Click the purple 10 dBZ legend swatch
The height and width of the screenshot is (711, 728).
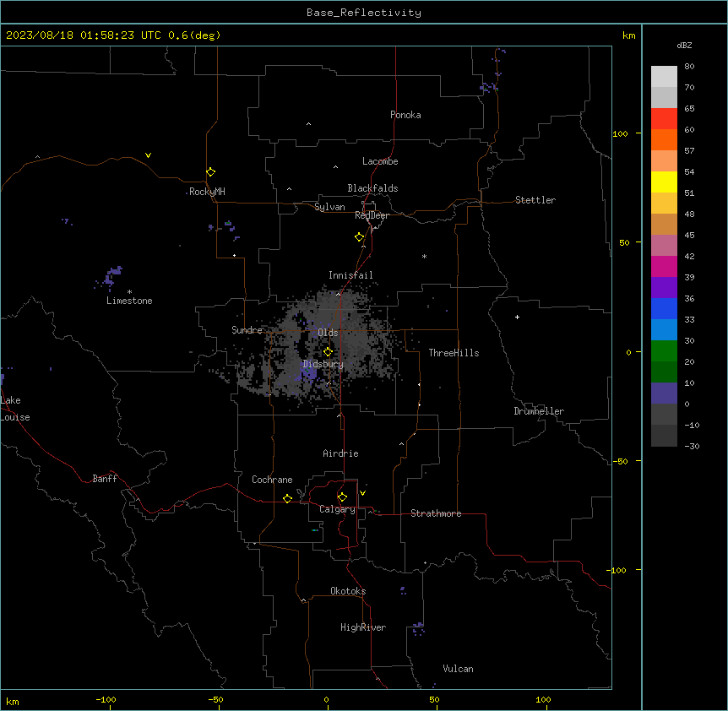click(664, 393)
